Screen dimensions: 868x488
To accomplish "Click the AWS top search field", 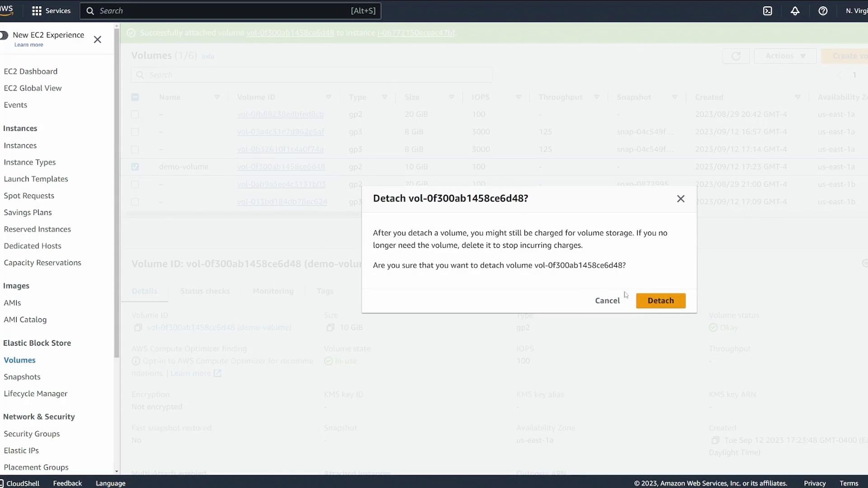I will tap(231, 11).
